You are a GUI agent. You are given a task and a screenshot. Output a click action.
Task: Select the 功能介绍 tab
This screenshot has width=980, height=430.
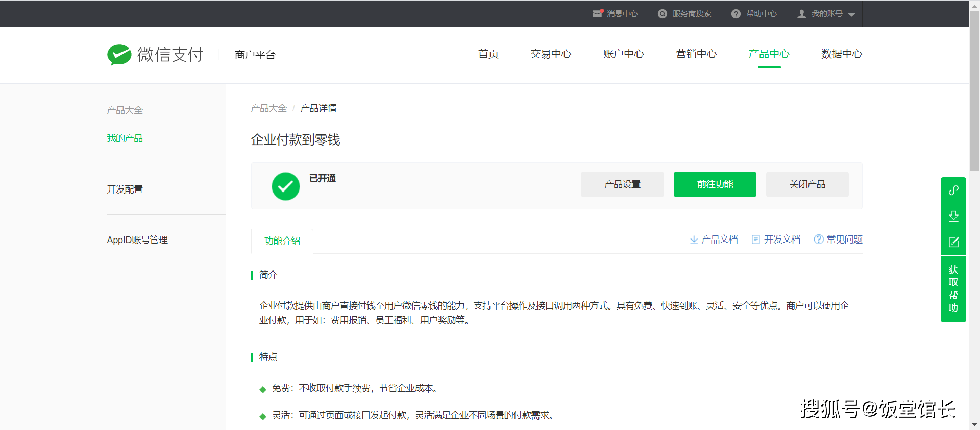[x=282, y=241]
